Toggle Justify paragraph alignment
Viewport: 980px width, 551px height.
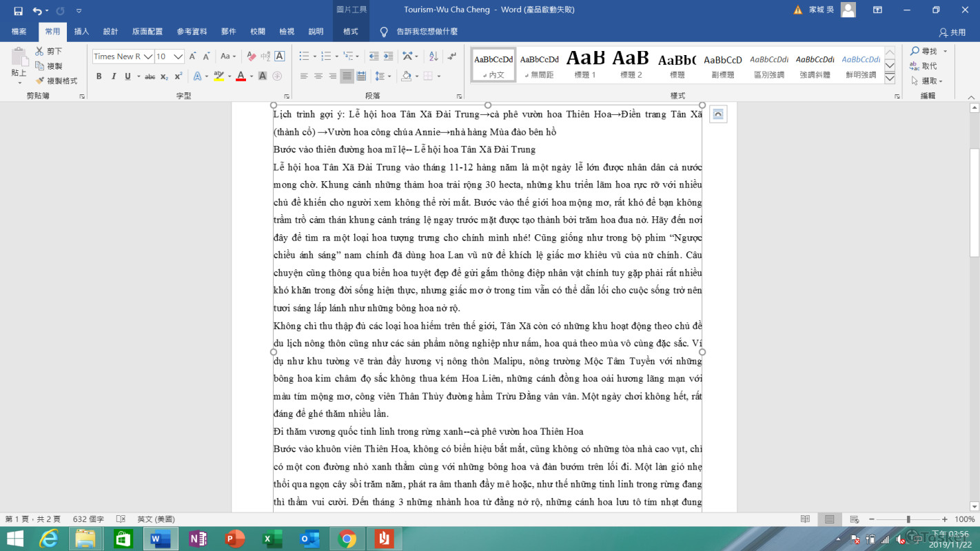click(347, 76)
